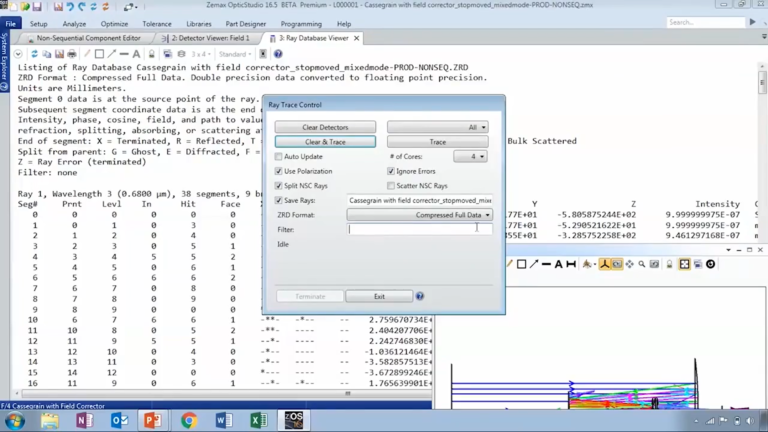
Task: Open the Setup ribbon tab
Action: coord(38,24)
